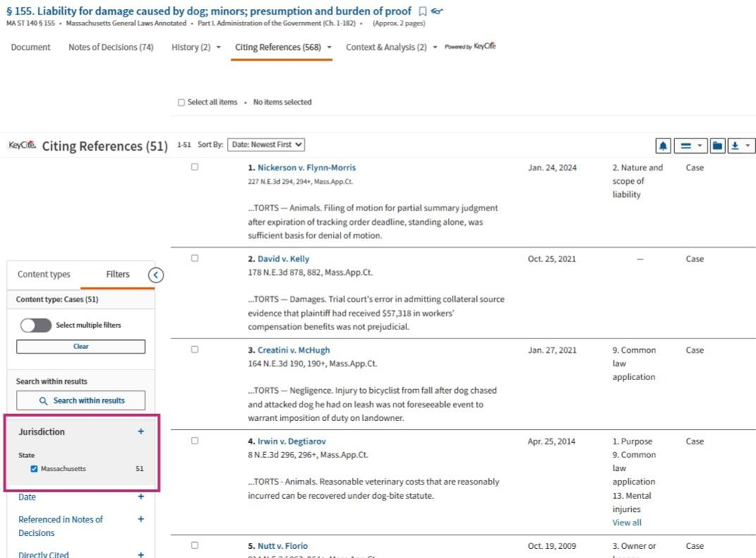The image size is (756, 558).
Task: Click View all under Irwin headnotes
Action: (627, 522)
